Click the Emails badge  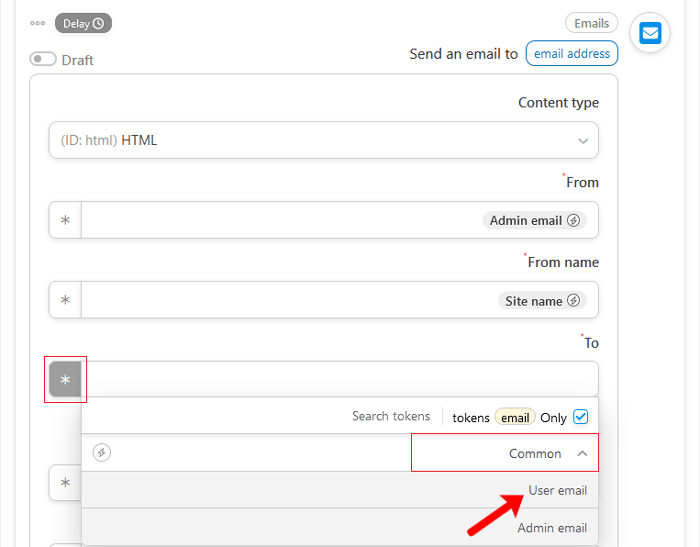pos(591,23)
